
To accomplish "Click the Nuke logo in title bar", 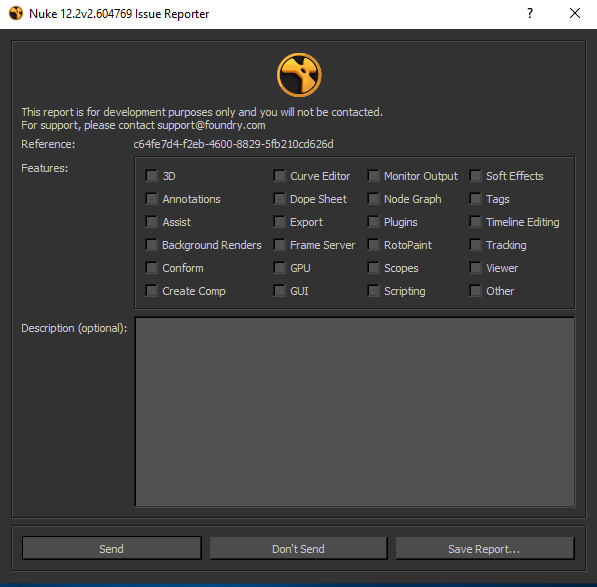I will [x=16, y=13].
